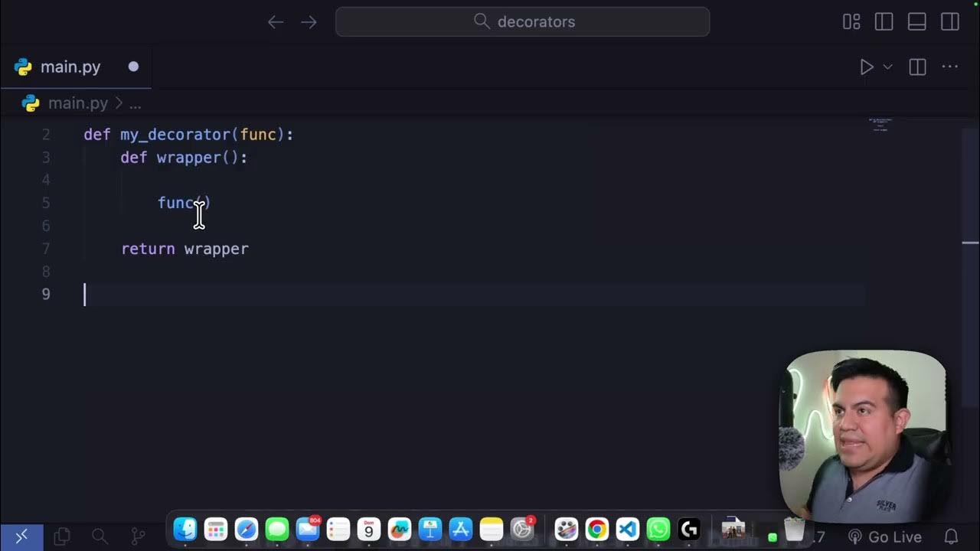980x551 pixels.
Task: Select the main.py editor tab
Action: click(70, 67)
